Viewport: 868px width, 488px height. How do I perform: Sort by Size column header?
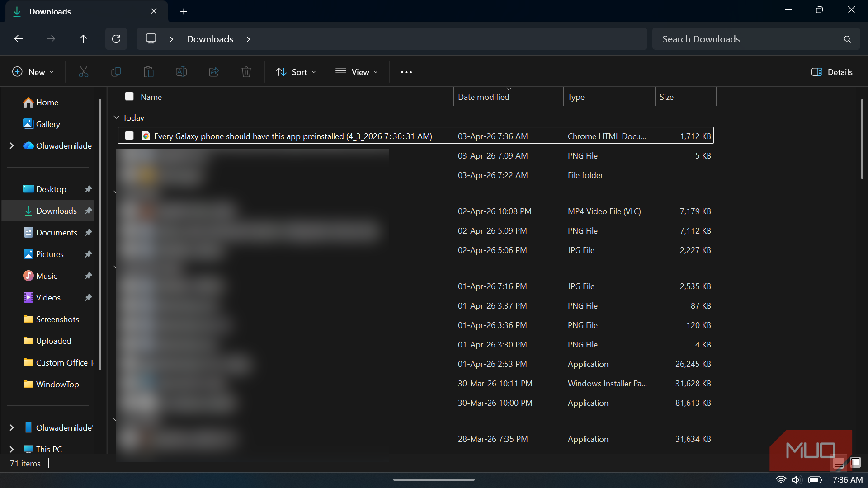(685, 97)
